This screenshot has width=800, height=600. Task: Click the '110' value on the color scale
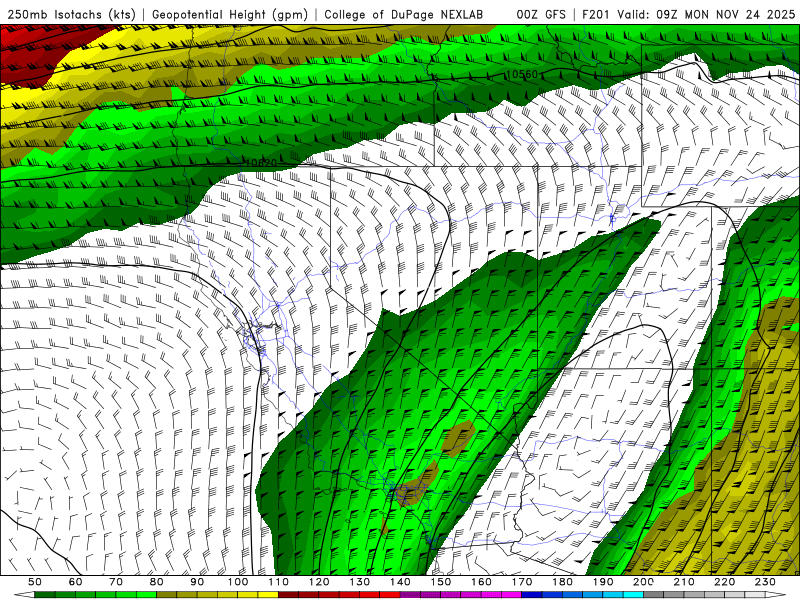tap(278, 582)
